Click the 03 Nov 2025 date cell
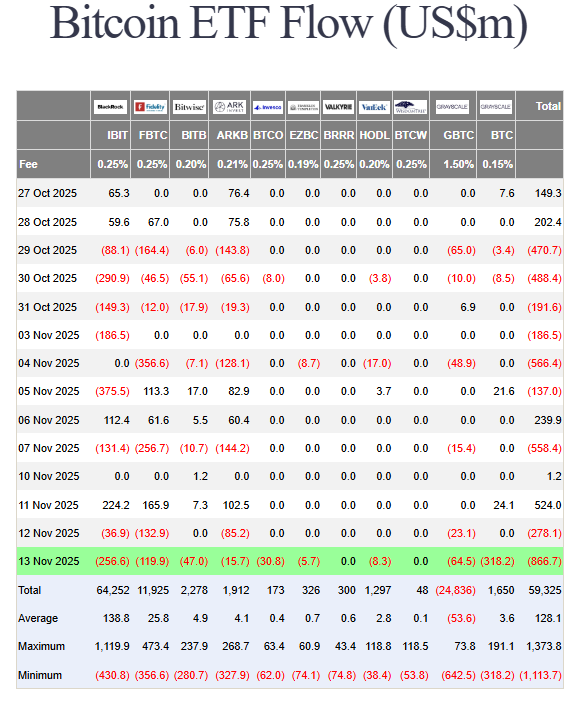Viewport: 588px width, 705px height. coord(49,335)
